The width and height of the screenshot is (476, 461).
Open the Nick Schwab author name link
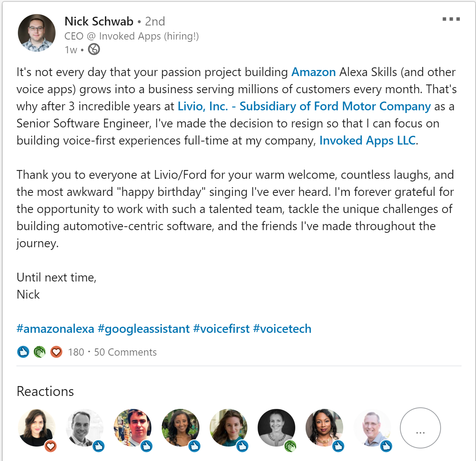click(99, 21)
